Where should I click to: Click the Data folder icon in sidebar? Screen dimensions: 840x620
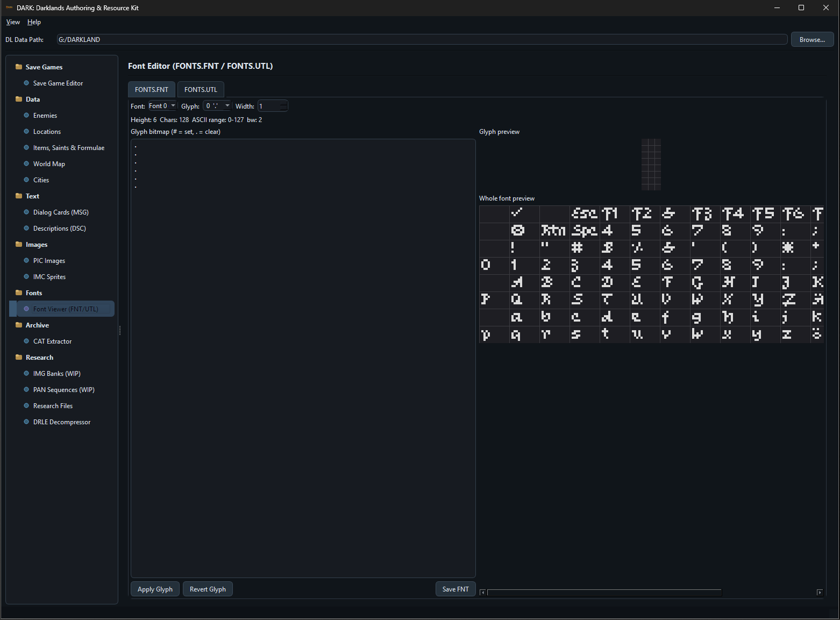[x=19, y=99]
